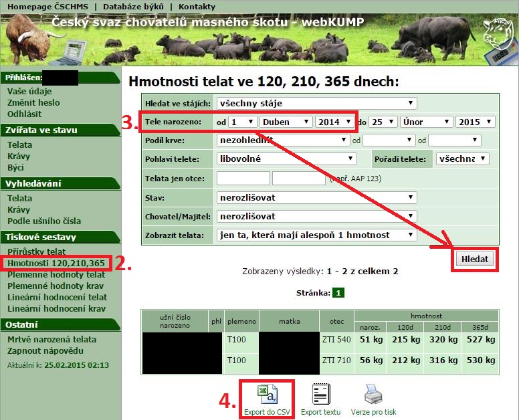Expand the end month dropdown showing Únor

point(426,122)
